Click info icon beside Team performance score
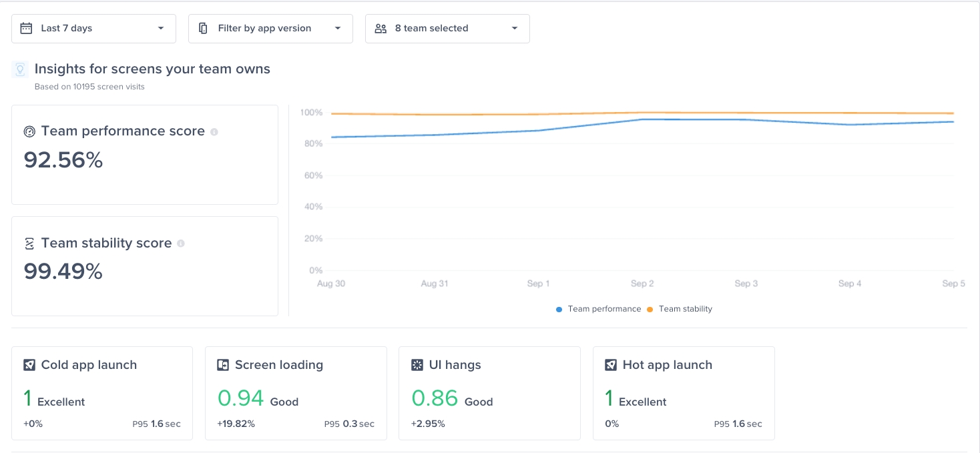Viewport: 980px width, 453px height. point(214,132)
